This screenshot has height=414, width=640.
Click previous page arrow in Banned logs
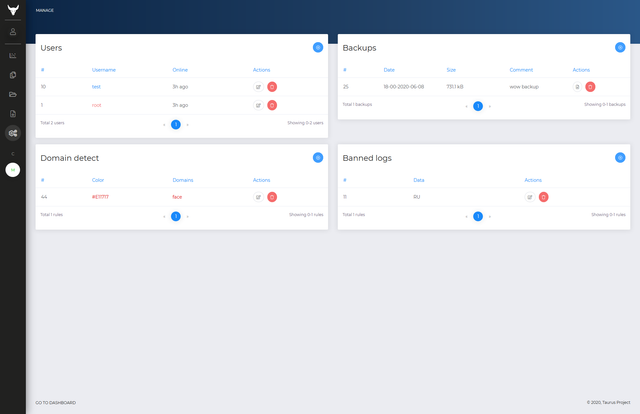click(466, 216)
